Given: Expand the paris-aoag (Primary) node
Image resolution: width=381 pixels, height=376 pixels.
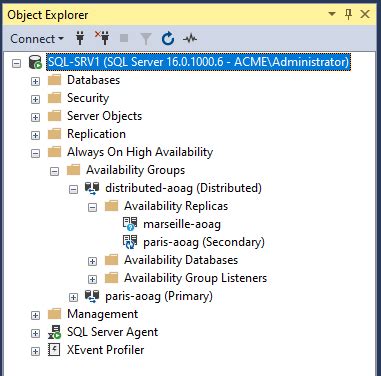Looking at the screenshot, I should coord(73,297).
